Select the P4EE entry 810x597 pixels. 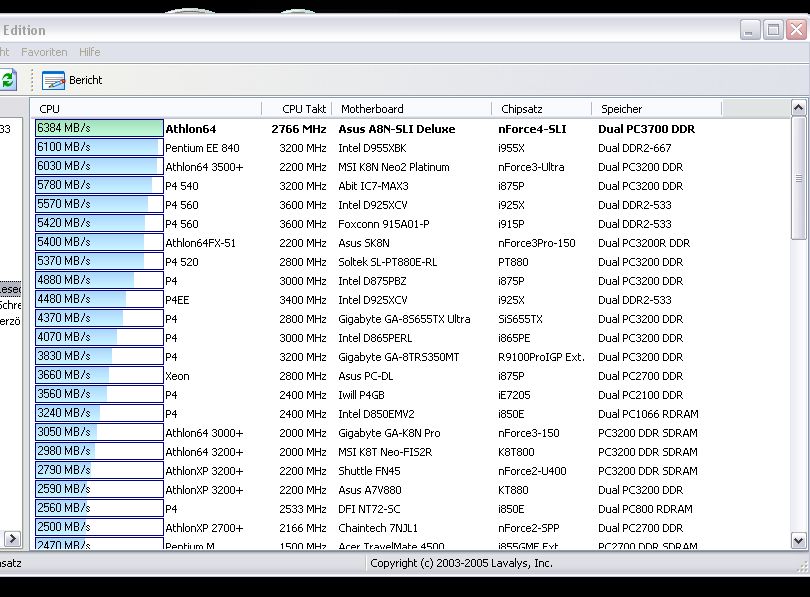(x=177, y=300)
